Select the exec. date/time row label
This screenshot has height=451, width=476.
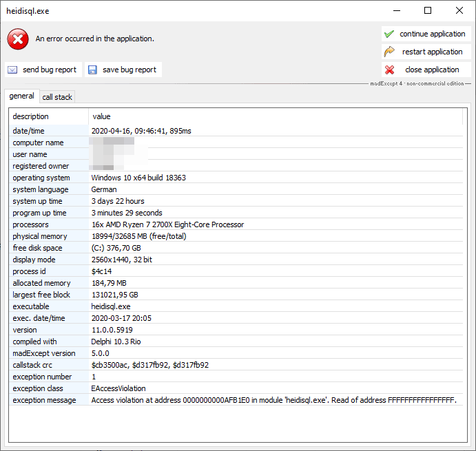(x=39, y=318)
